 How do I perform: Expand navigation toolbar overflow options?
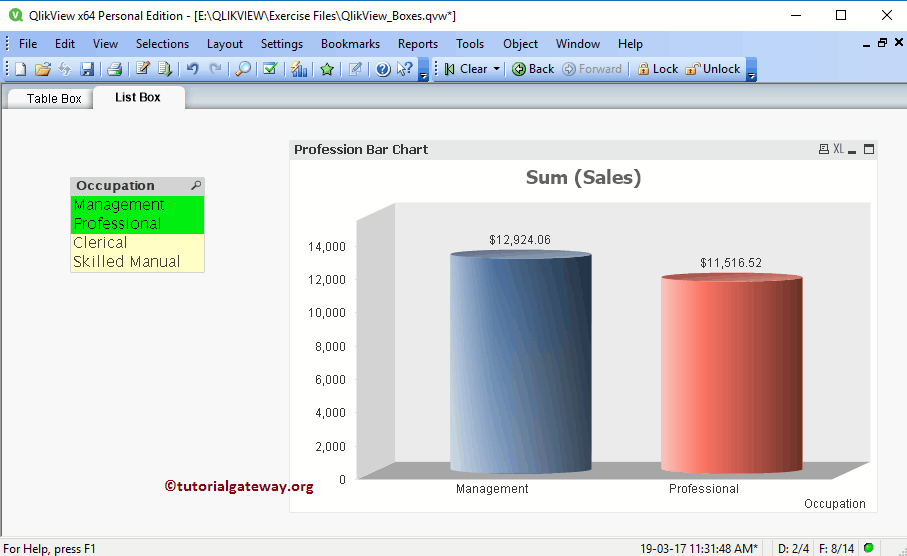tap(751, 69)
